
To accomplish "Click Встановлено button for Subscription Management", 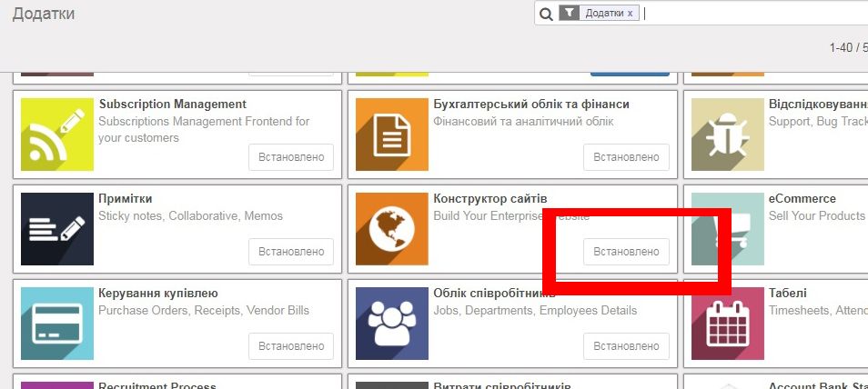I will coord(291,157).
